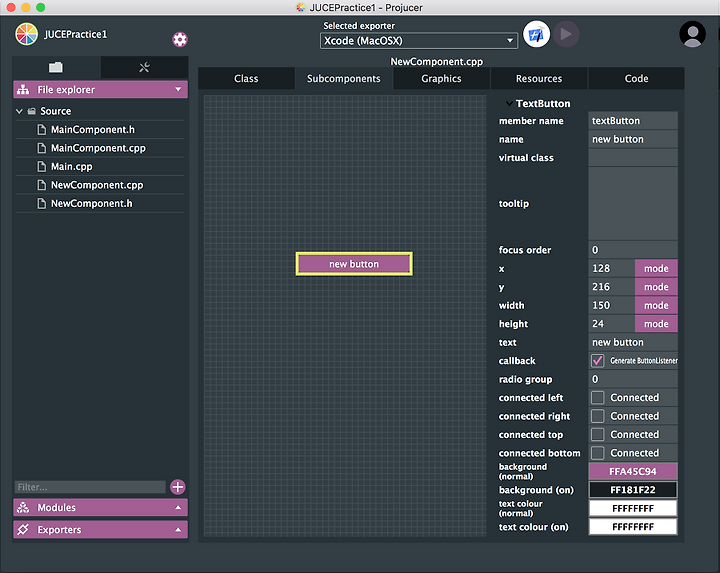The width and height of the screenshot is (720, 573).
Task: Click the JUCE project logo icon
Action: (x=26, y=34)
